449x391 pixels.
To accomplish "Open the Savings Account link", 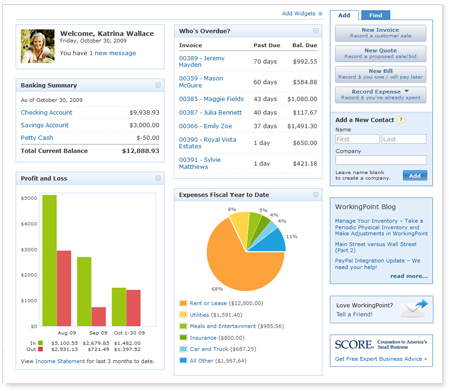I will 45,125.
